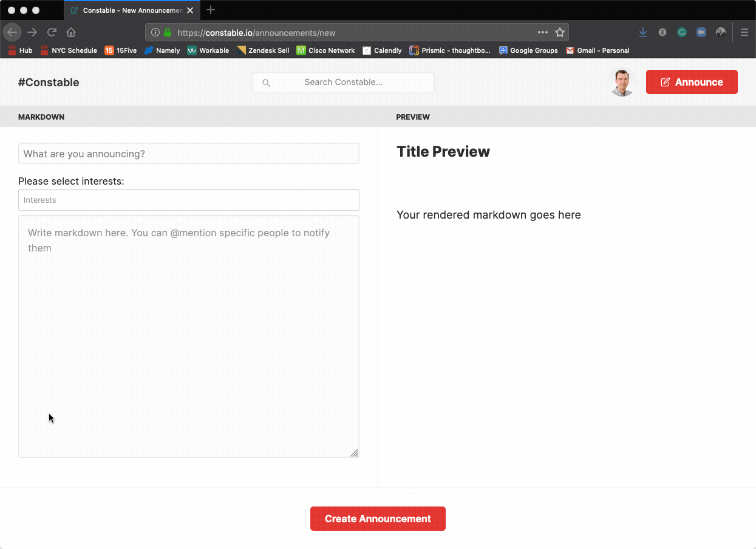
Task: Open the Firefox hamburger menu
Action: click(x=744, y=32)
